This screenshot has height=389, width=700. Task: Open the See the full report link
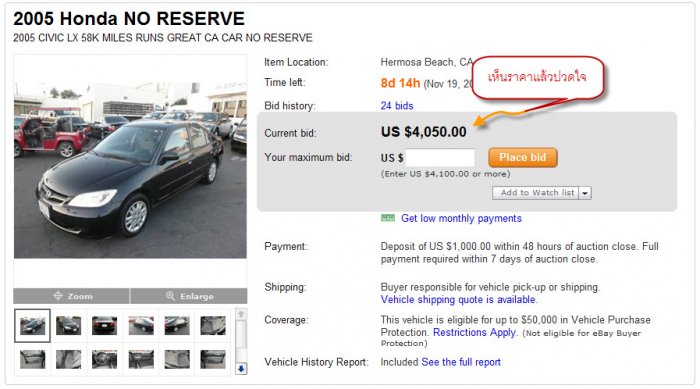[x=461, y=362]
